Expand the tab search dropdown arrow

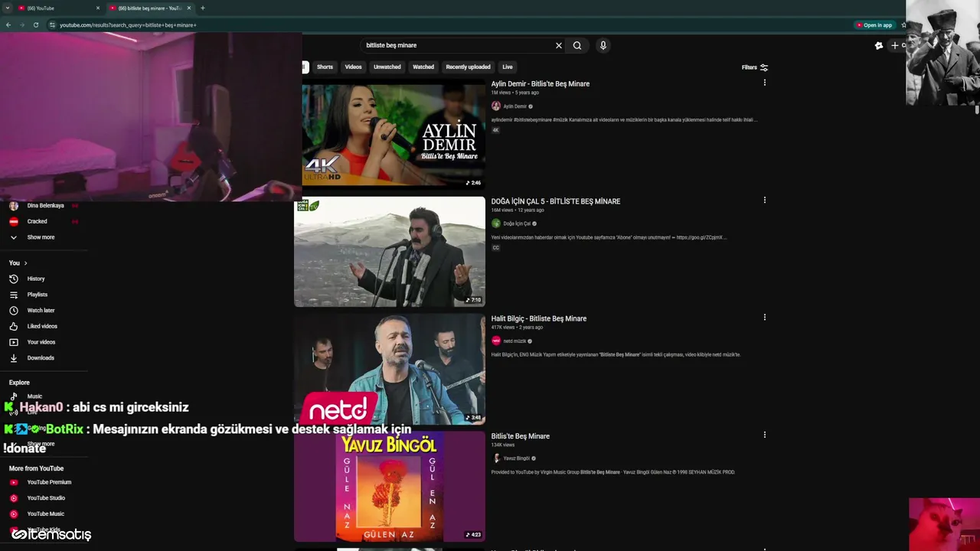point(7,8)
